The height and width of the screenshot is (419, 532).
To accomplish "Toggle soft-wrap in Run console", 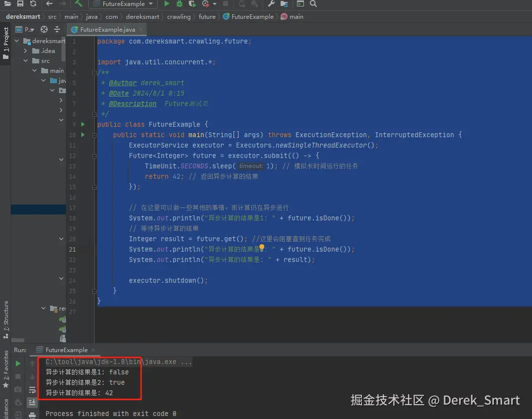I will (x=32, y=390).
